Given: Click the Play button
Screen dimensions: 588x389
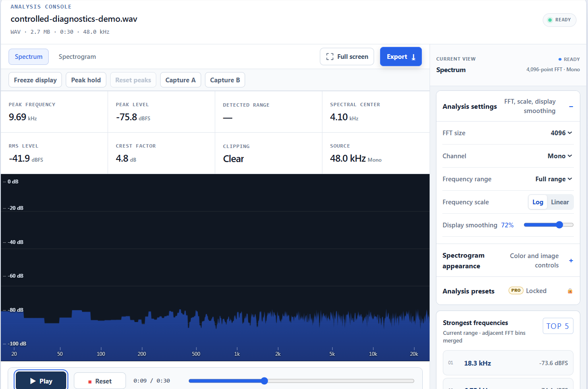Looking at the screenshot, I should (41, 380).
